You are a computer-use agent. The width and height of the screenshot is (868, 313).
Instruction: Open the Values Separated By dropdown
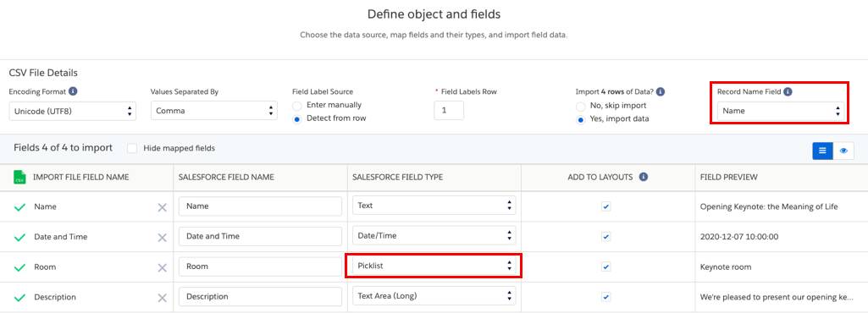214,111
